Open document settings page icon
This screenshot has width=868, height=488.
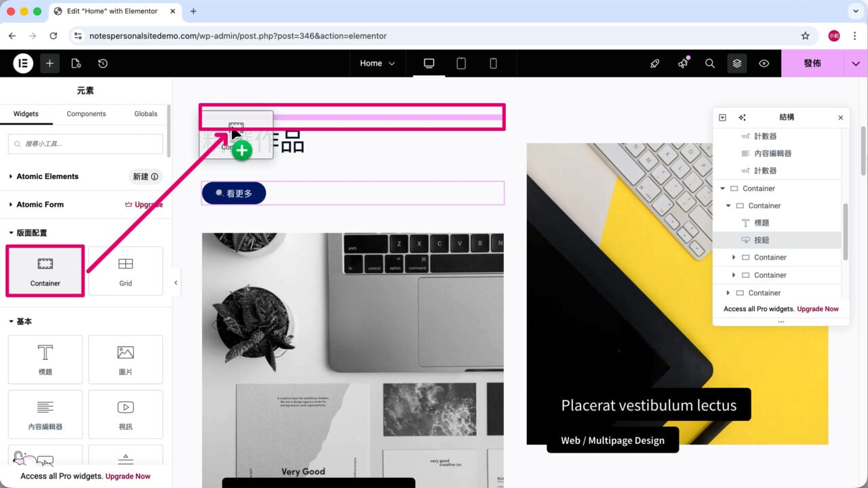(76, 63)
